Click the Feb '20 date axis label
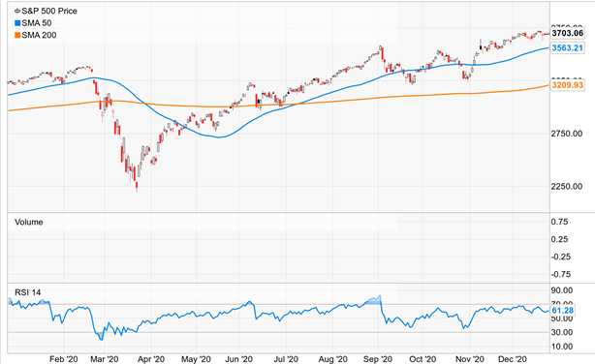The image size is (595, 364). 63,359
